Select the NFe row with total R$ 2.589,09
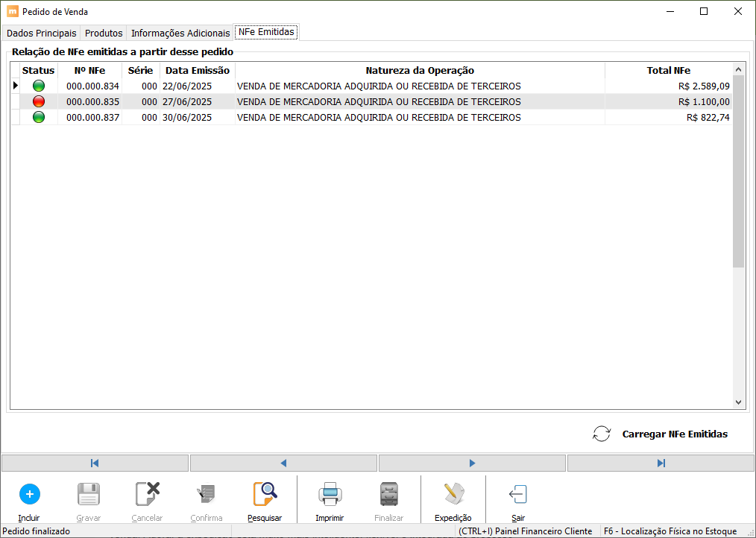 [x=373, y=86]
